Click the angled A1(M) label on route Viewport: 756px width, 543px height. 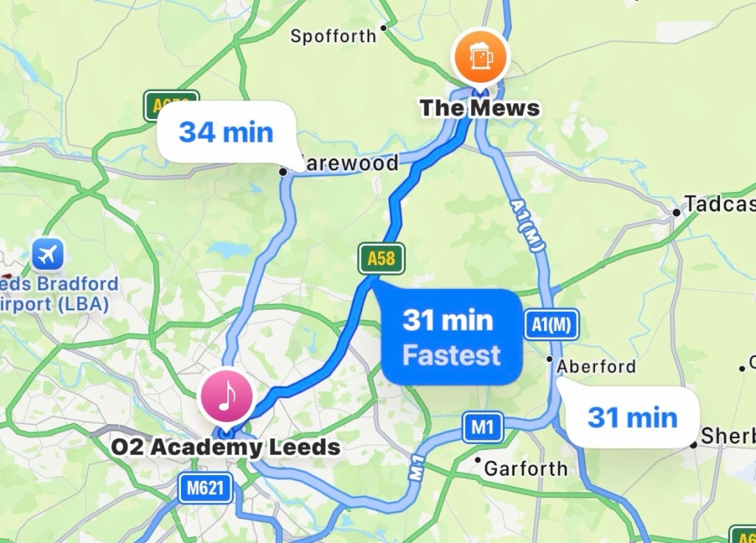click(x=527, y=225)
